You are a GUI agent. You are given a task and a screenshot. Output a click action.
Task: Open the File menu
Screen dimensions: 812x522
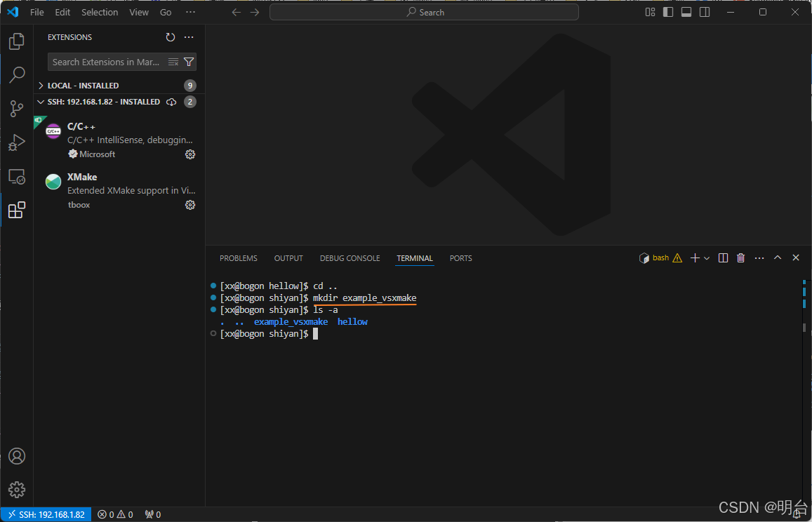pos(36,12)
